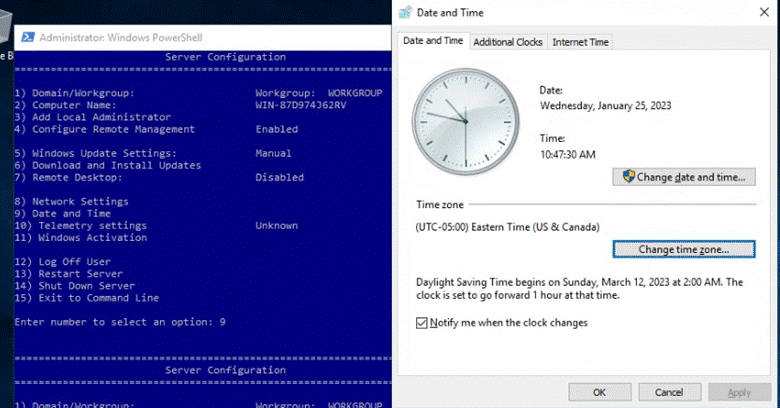Click Domain/Workgroup option 1 in upper PowerShell menu

click(x=74, y=93)
